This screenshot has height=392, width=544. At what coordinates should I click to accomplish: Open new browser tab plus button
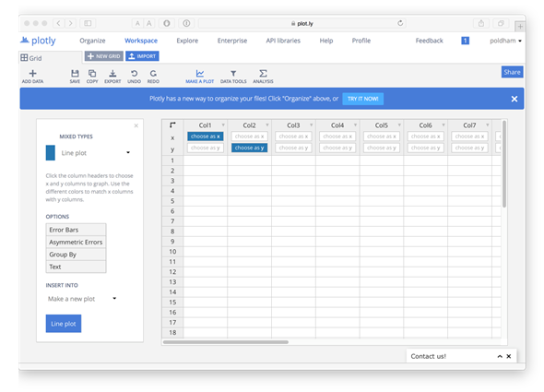coord(520,27)
